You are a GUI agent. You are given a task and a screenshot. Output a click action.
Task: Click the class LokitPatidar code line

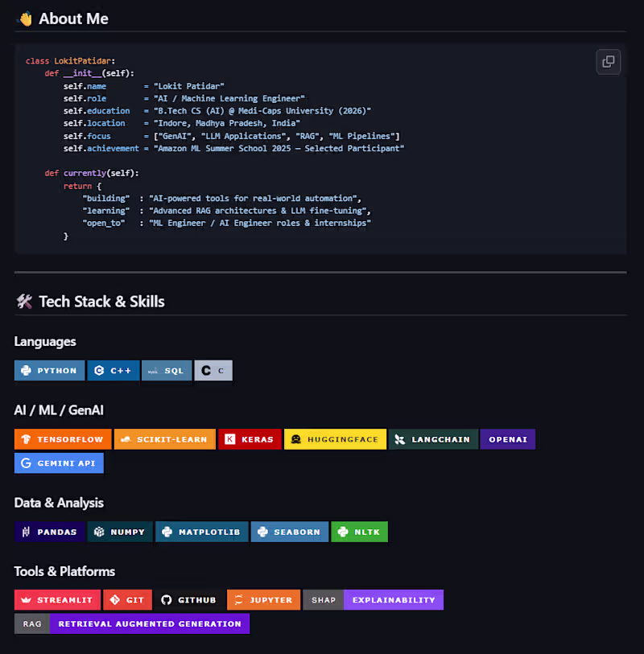[x=70, y=61]
